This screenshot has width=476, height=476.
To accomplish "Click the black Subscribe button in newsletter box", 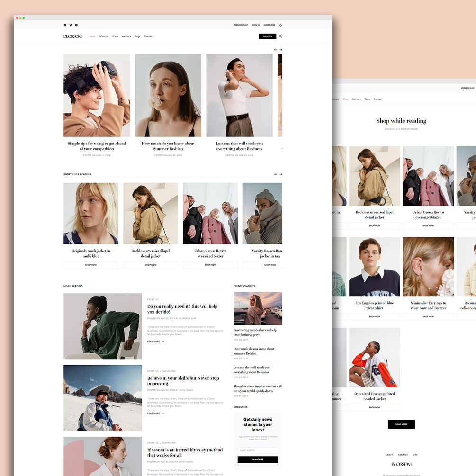I will [258, 459].
